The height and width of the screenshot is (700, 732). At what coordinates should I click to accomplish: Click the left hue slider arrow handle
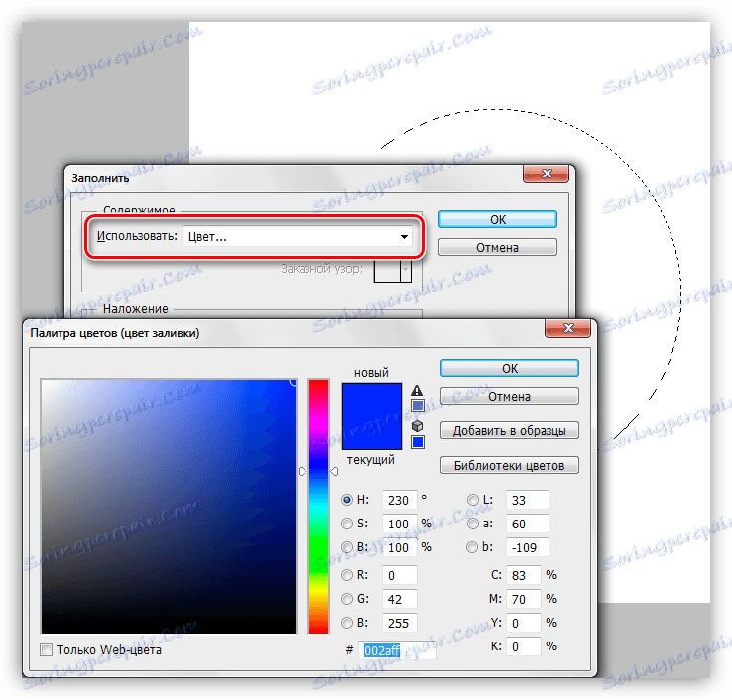click(303, 471)
